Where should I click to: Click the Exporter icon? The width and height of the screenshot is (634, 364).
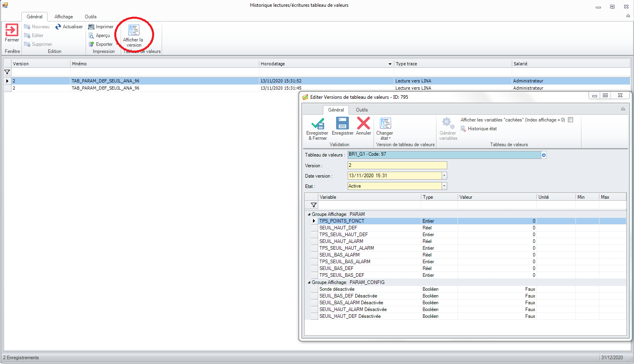pos(91,44)
